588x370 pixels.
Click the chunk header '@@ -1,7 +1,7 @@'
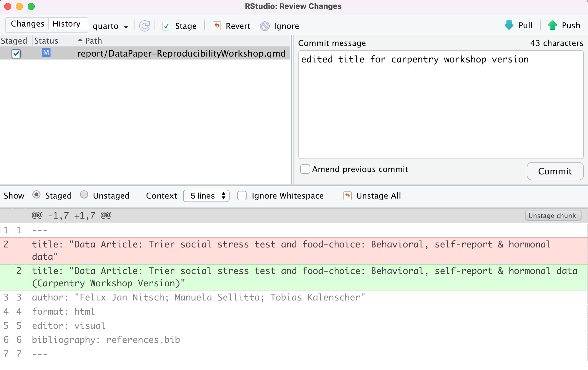pyautogui.click(x=72, y=215)
